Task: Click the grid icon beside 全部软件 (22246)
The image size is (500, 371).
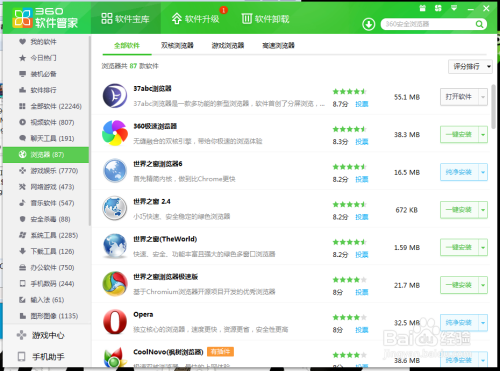Action: click(22, 106)
